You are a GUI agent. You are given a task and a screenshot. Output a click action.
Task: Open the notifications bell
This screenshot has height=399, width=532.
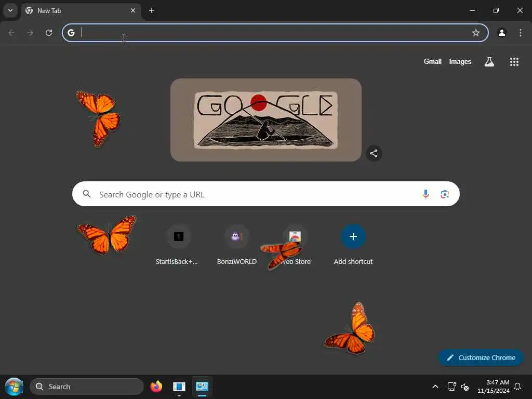click(518, 387)
